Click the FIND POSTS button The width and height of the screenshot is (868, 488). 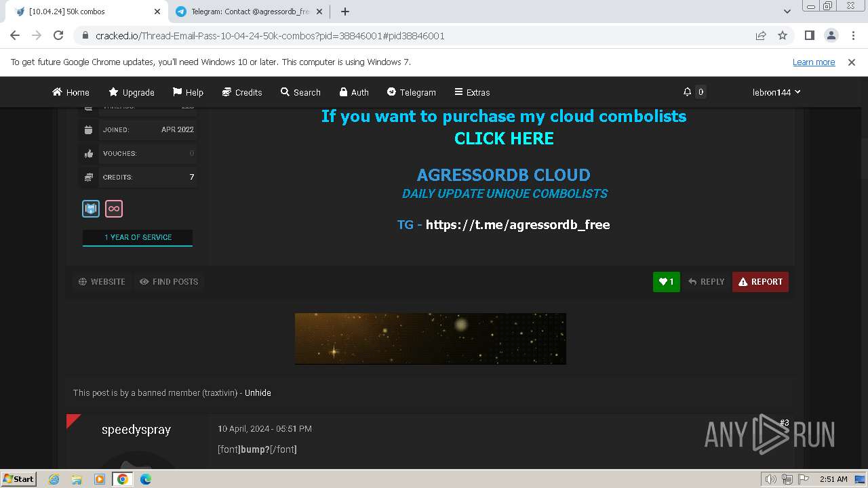(169, 281)
